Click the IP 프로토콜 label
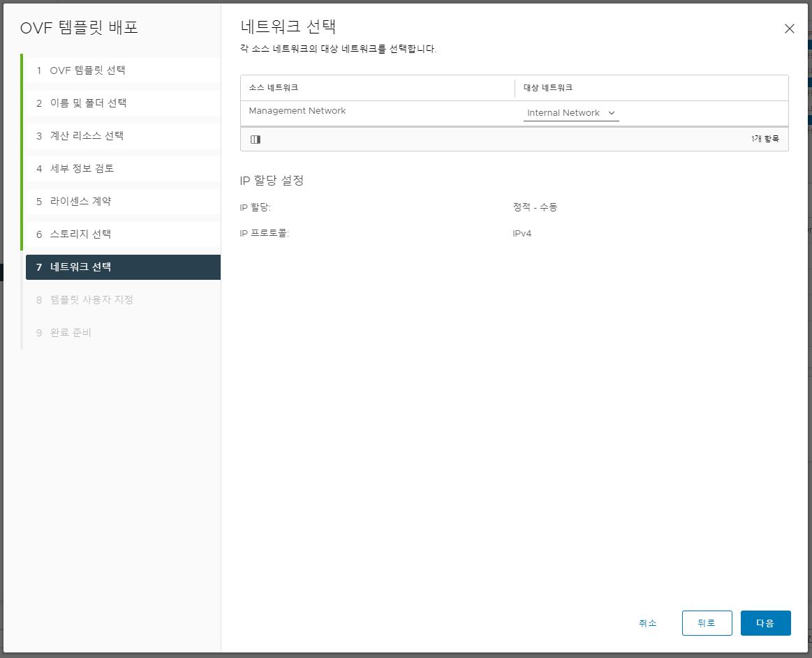This screenshot has width=812, height=658. (264, 234)
